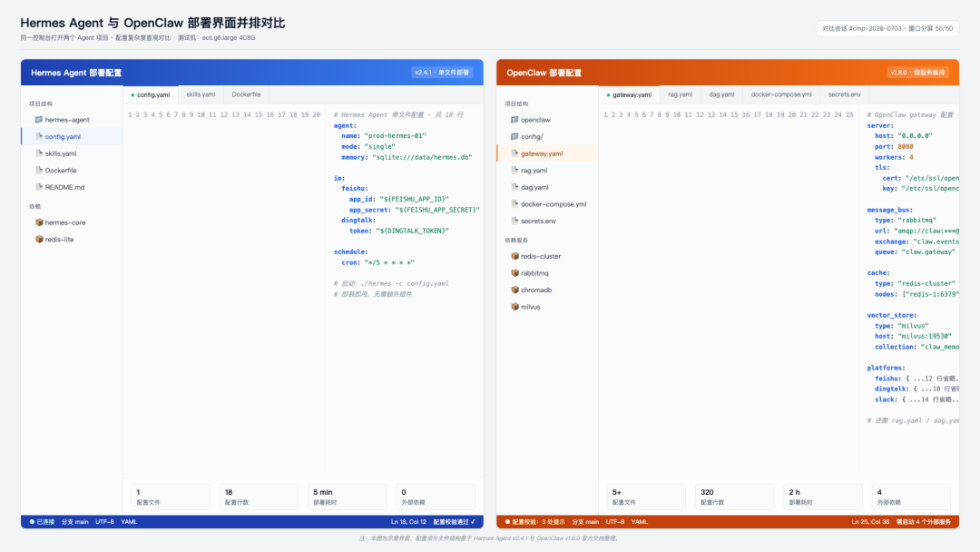This screenshot has width=980, height=552.
Task: Click the memory: "sqlite:///data/hermes.db" line
Action: point(407,157)
